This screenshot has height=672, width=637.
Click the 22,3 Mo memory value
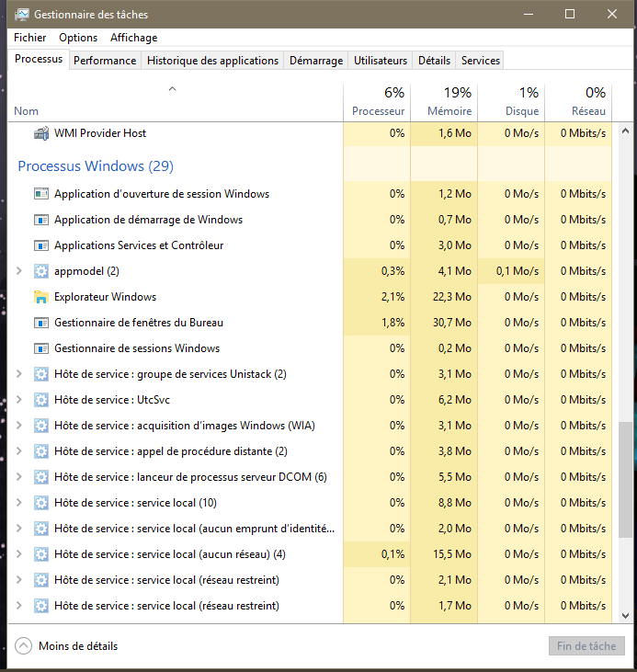[x=452, y=297]
